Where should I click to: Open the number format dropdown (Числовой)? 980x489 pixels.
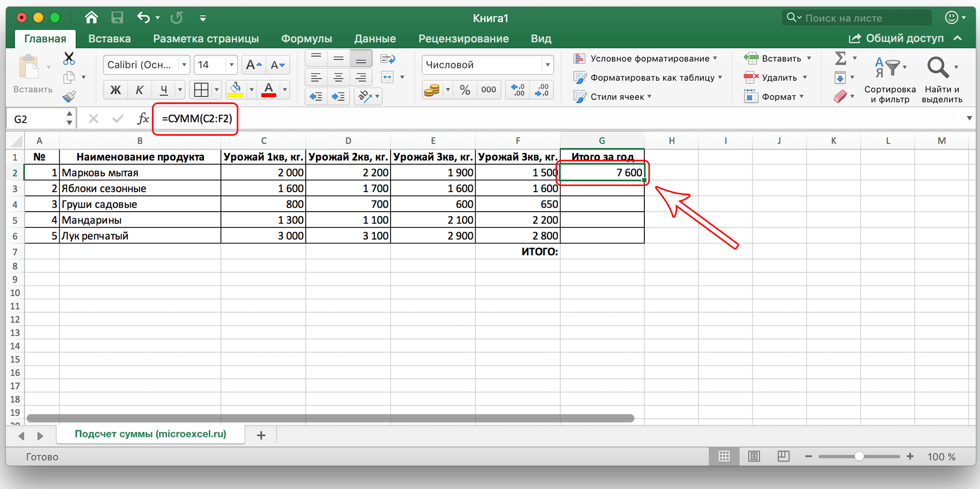tap(547, 65)
